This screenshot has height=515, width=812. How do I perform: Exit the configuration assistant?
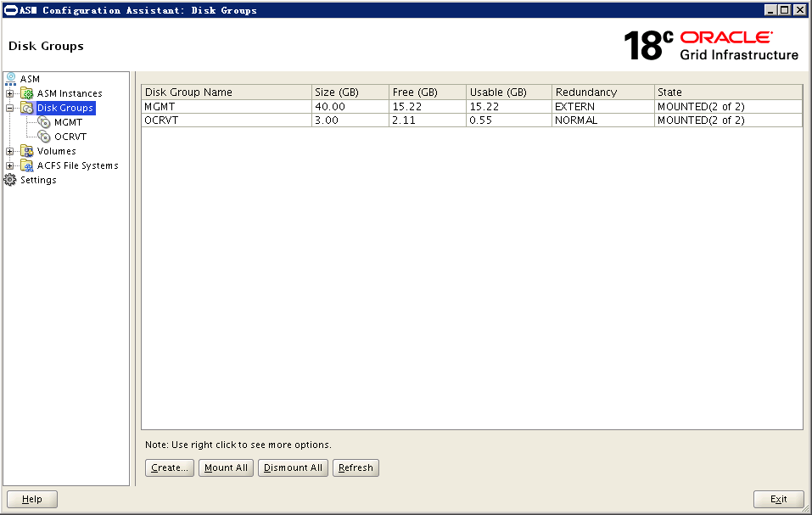(778, 500)
